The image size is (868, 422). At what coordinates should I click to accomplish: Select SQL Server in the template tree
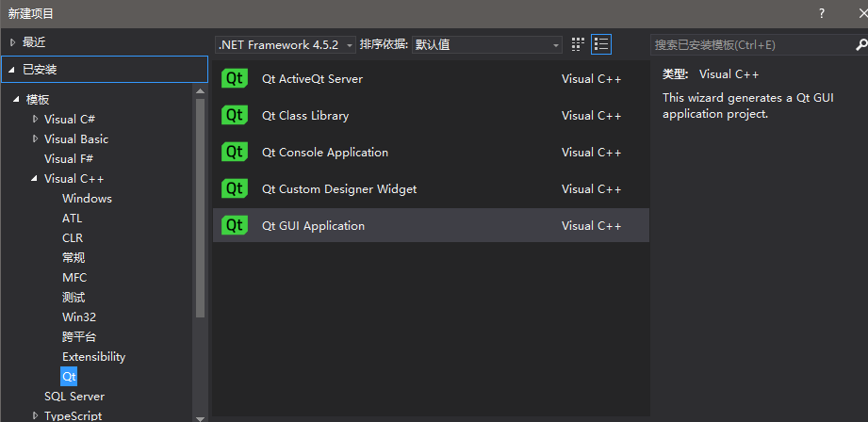tap(74, 397)
